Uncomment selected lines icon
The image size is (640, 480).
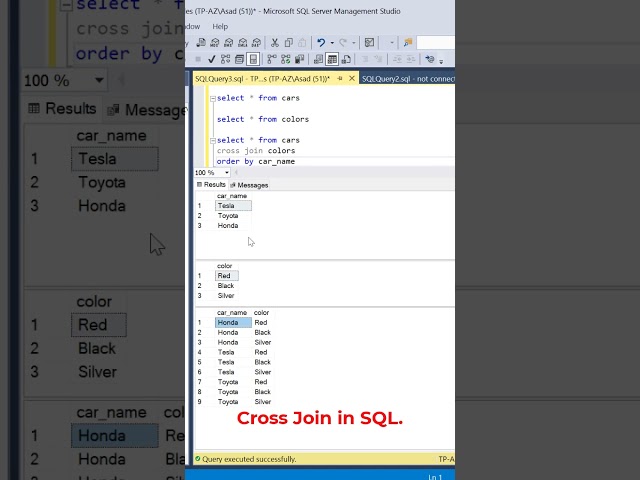[378, 60]
